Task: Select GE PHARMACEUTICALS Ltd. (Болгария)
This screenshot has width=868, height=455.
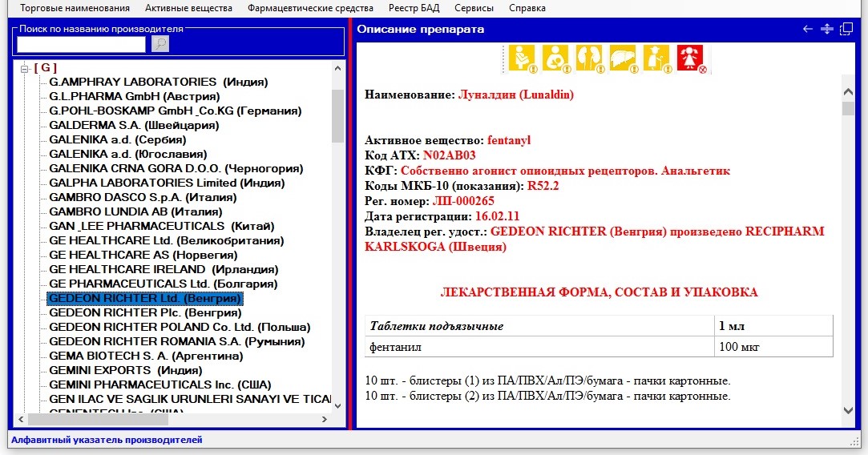Action: 164,284
